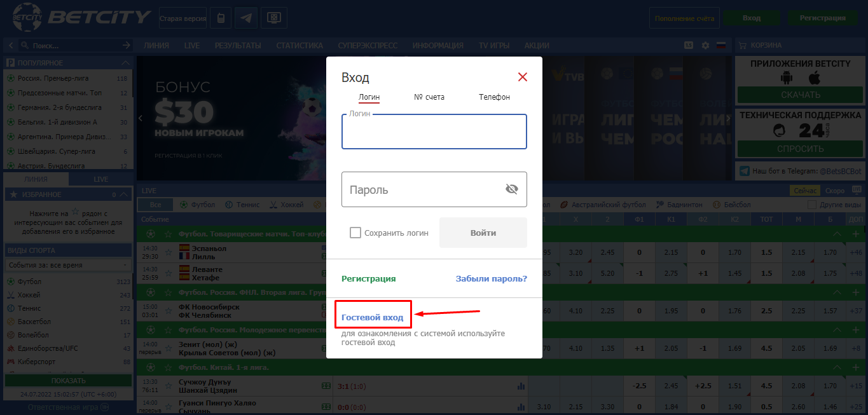
Task: Enable the Другие виды checkbox
Action: 811,205
